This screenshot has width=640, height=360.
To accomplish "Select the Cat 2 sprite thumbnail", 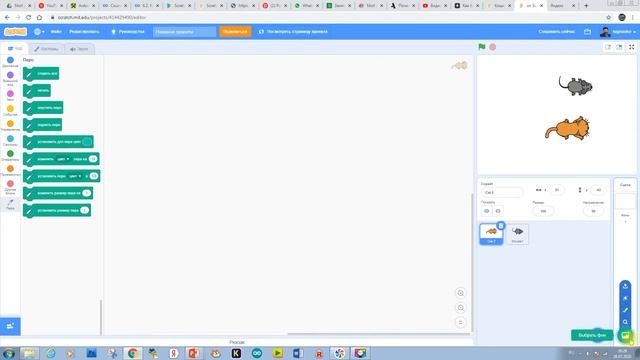I will click(491, 234).
